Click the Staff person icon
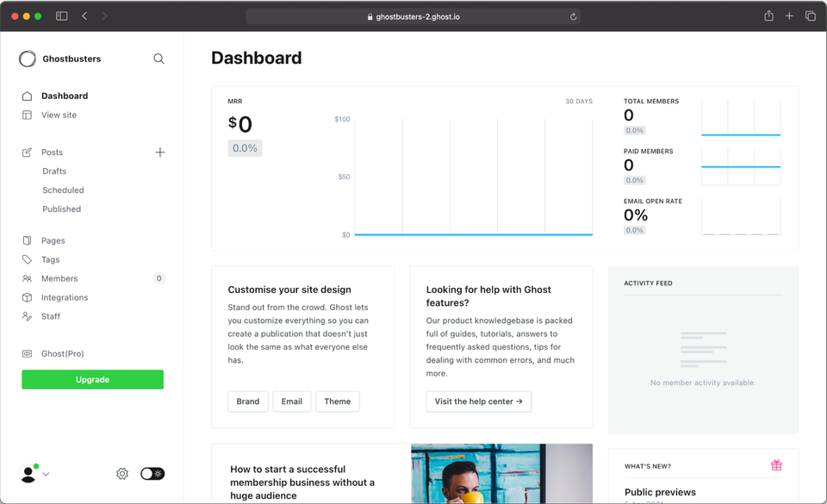827x504 pixels. click(x=27, y=316)
